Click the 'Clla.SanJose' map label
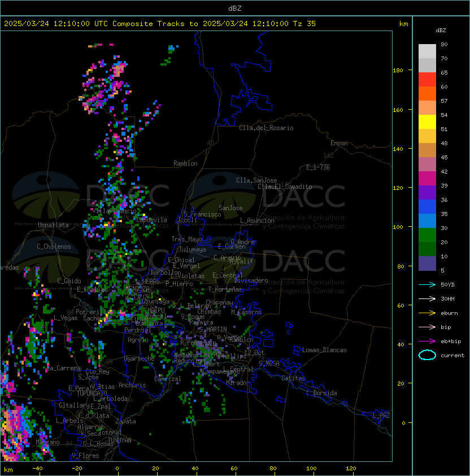This screenshot has height=476, width=470. pyautogui.click(x=256, y=180)
